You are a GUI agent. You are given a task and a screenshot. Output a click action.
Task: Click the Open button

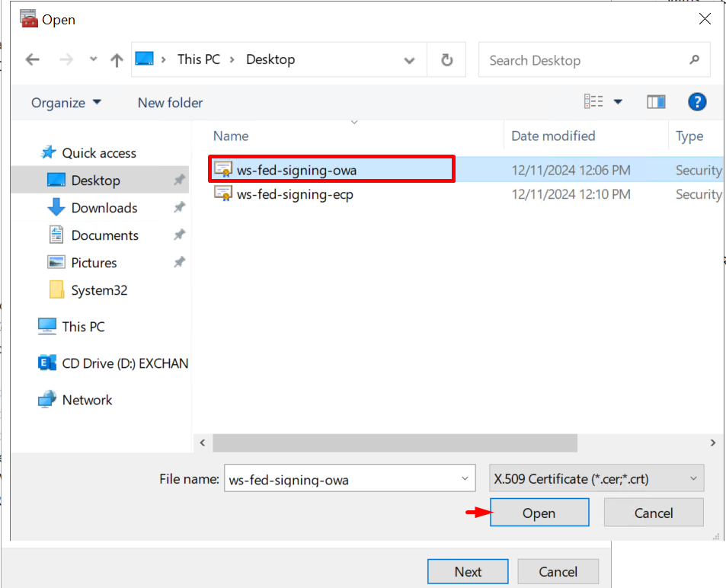[539, 513]
